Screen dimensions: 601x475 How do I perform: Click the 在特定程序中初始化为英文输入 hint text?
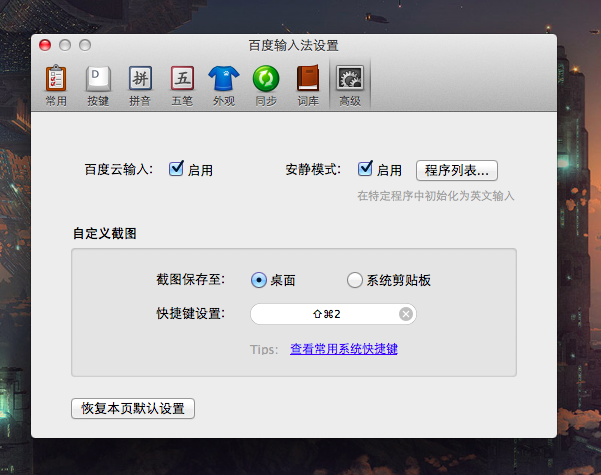pos(436,196)
